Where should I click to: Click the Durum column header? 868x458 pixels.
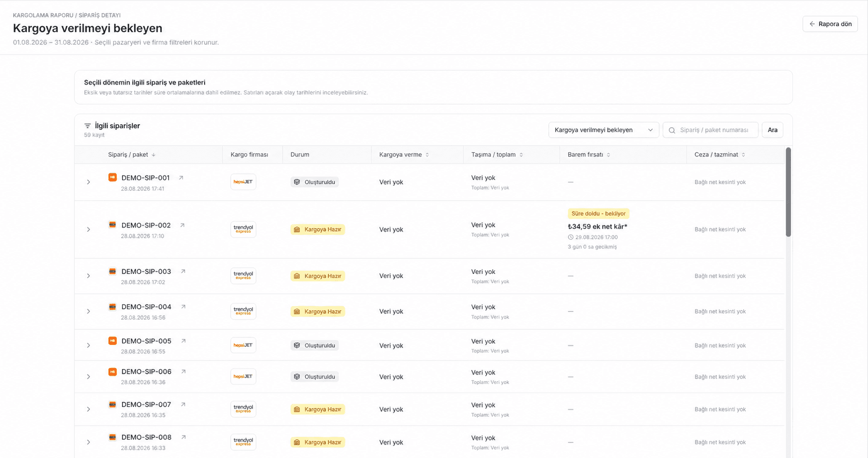coord(300,155)
